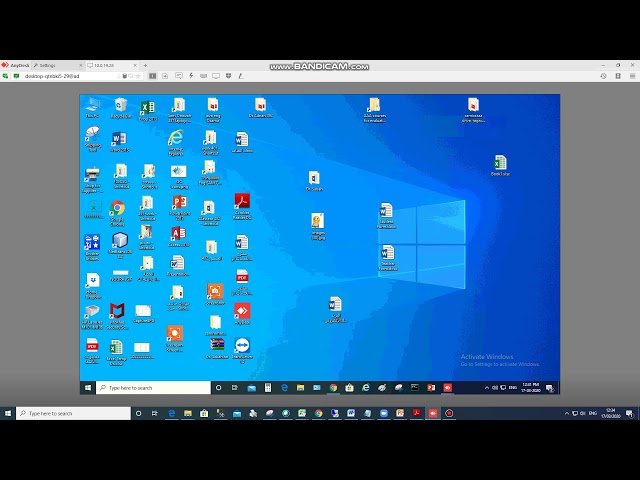Select Brother Utilities shortcut on remote desktop
Image resolution: width=640 pixels, height=480 pixels.
[x=92, y=247]
